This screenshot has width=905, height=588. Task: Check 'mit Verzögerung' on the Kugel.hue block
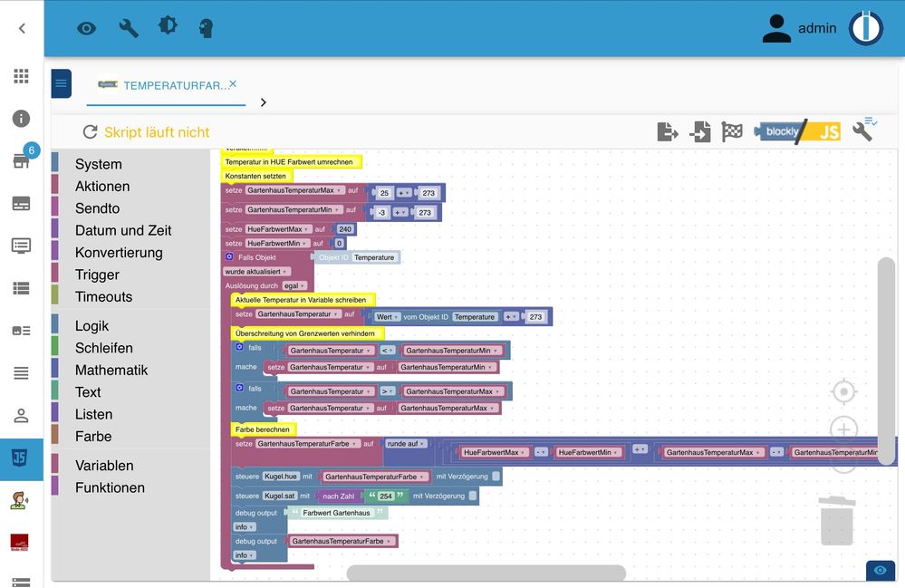[x=496, y=477]
